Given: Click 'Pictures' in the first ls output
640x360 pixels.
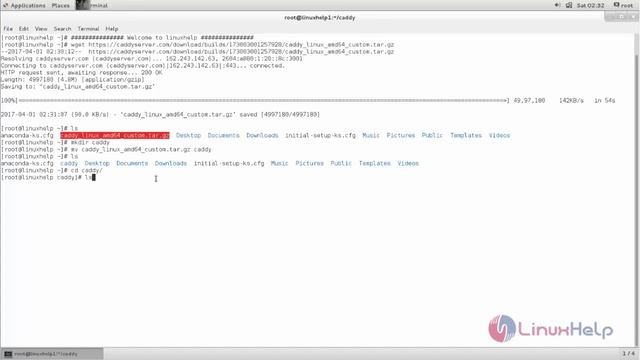Looking at the screenshot, I should click(400, 135).
